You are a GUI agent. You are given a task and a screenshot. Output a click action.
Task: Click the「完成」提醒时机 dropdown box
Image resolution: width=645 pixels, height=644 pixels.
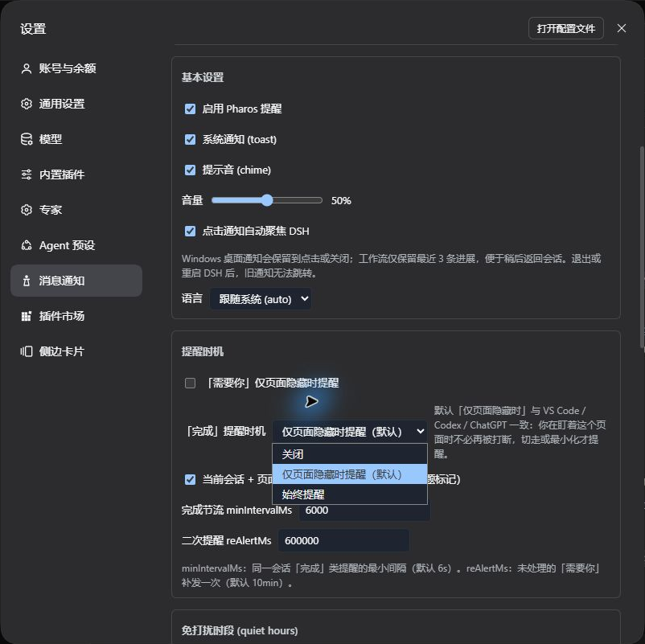tap(350, 432)
